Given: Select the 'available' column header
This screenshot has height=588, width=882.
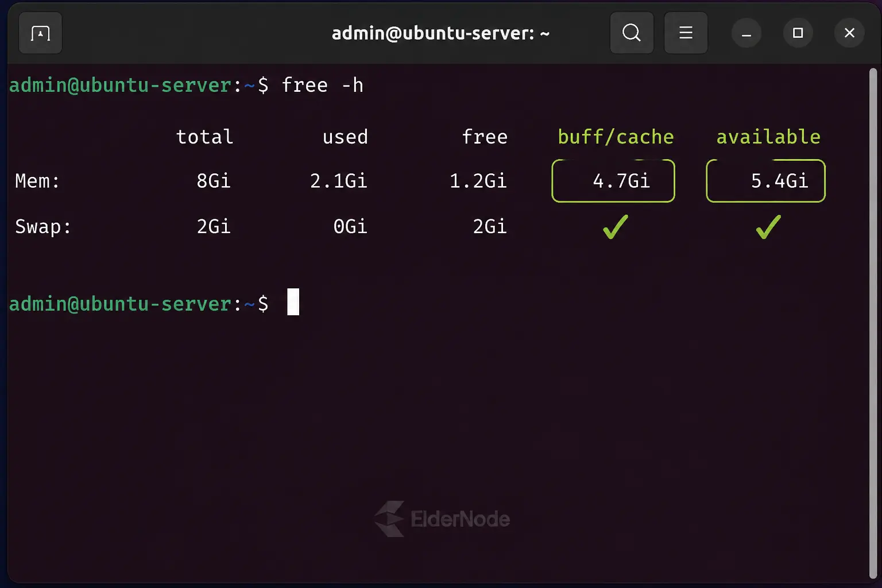Looking at the screenshot, I should pyautogui.click(x=768, y=137).
